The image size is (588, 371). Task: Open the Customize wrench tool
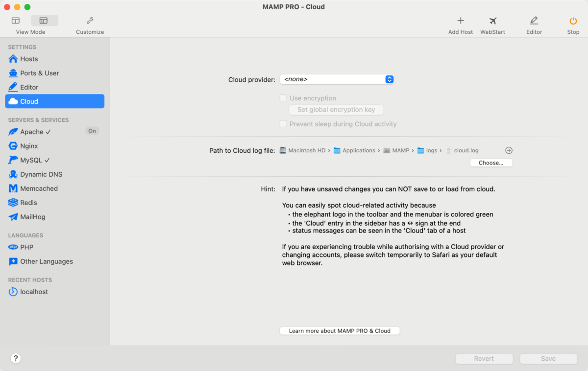point(90,21)
